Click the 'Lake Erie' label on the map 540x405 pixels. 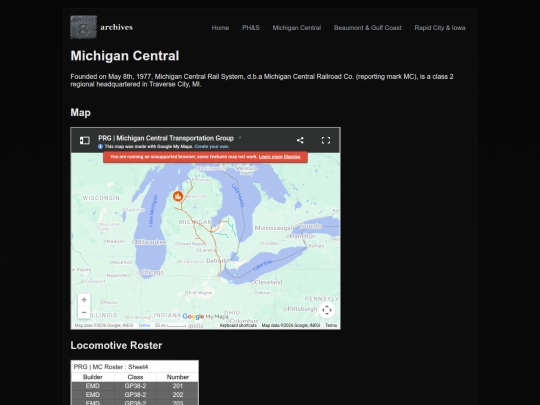pyautogui.click(x=262, y=265)
